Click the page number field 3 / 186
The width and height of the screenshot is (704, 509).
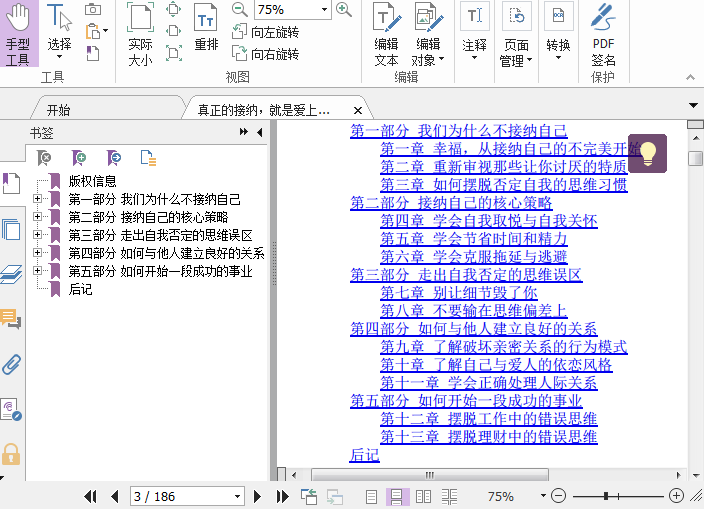pos(187,496)
